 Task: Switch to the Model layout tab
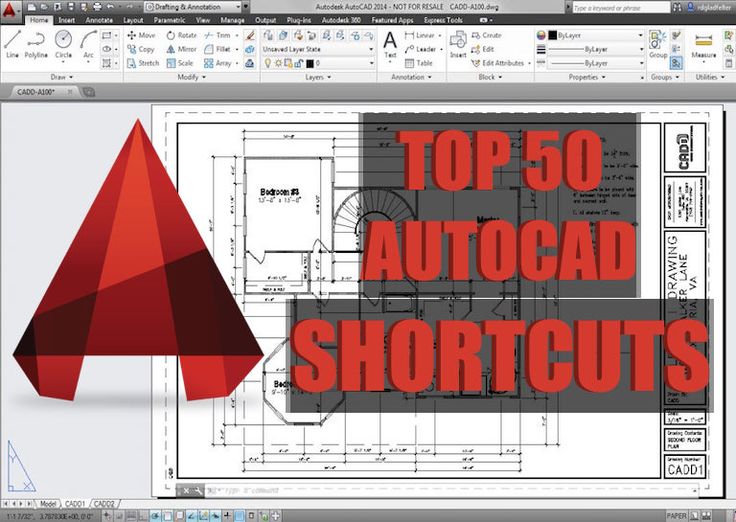point(48,504)
